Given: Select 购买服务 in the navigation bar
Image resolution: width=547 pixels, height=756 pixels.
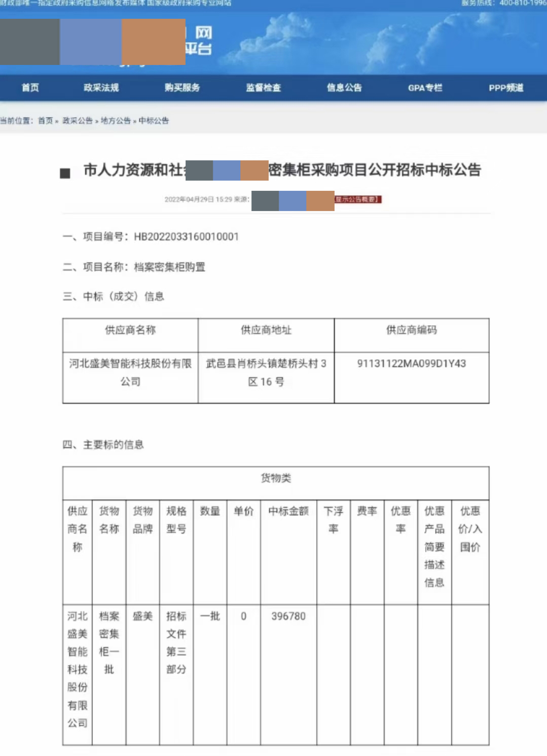Looking at the screenshot, I should click(183, 88).
